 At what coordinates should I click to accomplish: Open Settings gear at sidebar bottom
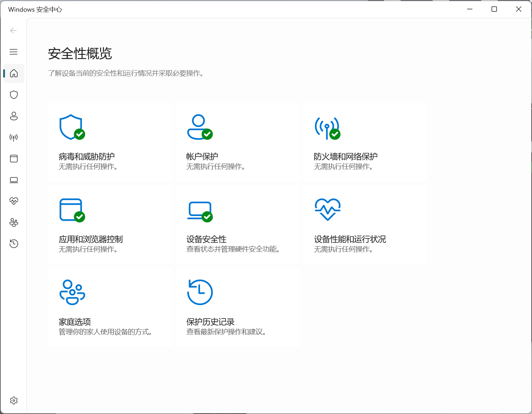(14, 401)
